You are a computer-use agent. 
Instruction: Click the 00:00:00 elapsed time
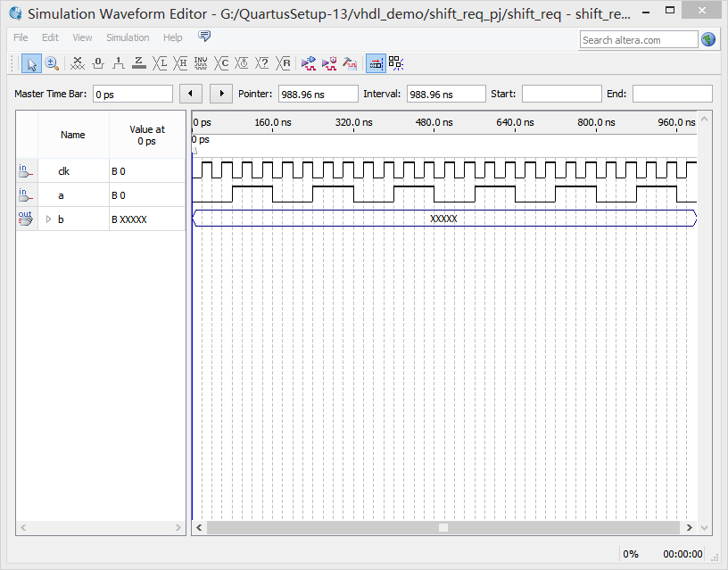click(x=682, y=554)
